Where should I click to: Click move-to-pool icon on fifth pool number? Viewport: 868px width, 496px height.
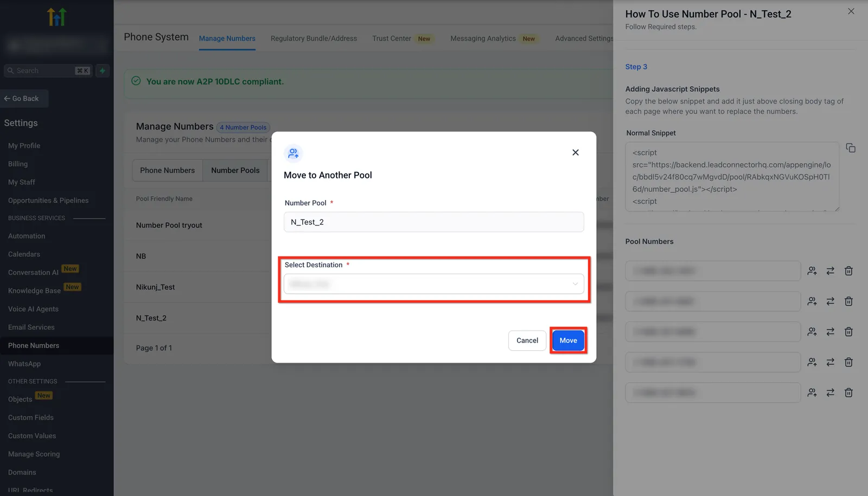(x=812, y=392)
